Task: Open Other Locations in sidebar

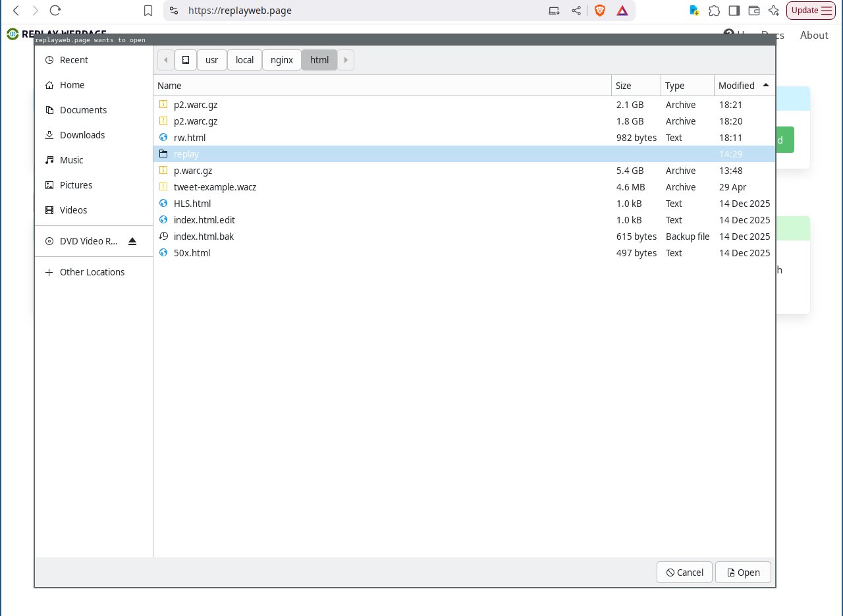Action: point(94,272)
